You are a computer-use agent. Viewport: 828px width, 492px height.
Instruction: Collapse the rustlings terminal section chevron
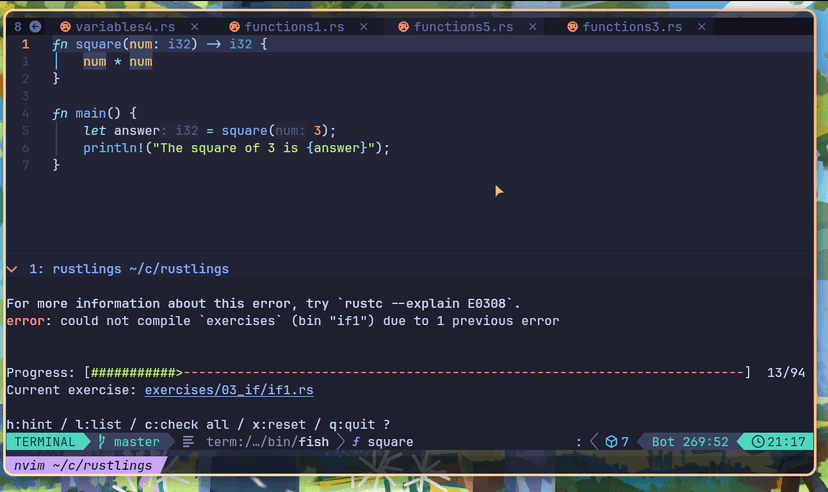pyautogui.click(x=11, y=269)
